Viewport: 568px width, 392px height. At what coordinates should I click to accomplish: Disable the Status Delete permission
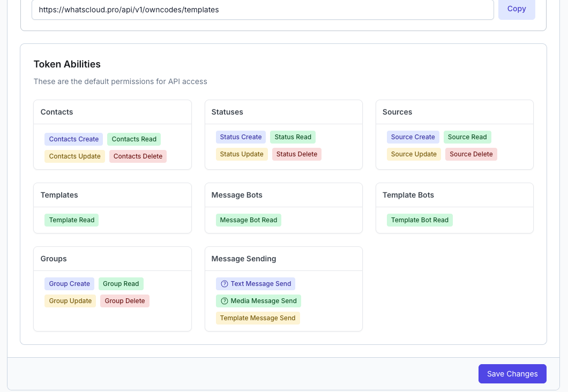(x=297, y=154)
